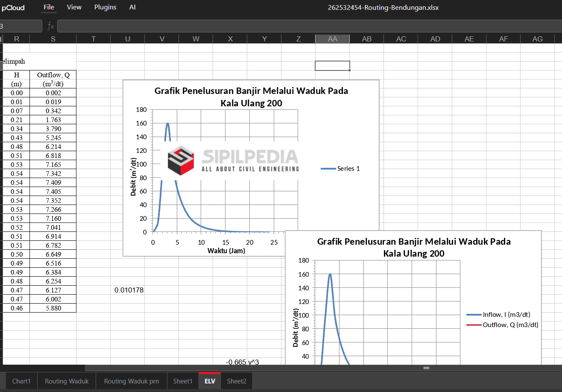Screen dimensions: 562x392
Task: Click the cell name box
Action: tap(20, 26)
